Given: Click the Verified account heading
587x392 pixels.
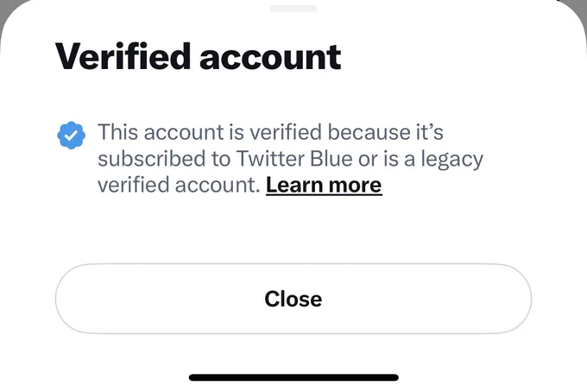Looking at the screenshot, I should pos(198,56).
